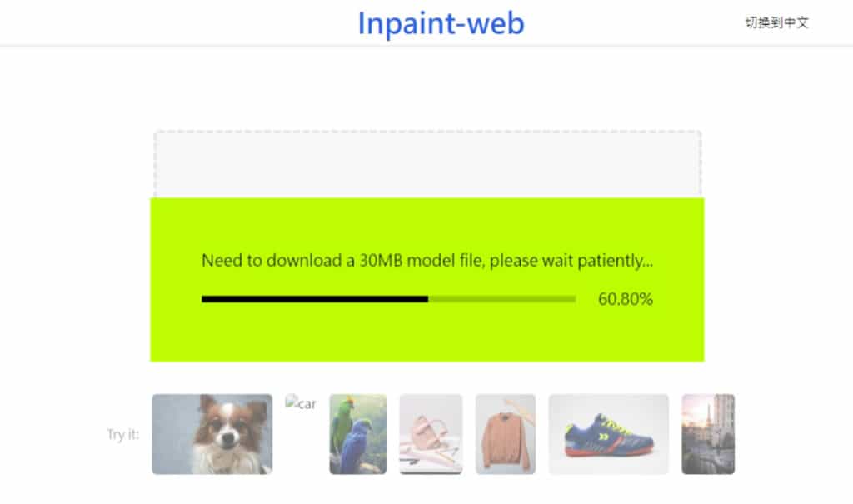Open the dog sample image

tap(212, 434)
